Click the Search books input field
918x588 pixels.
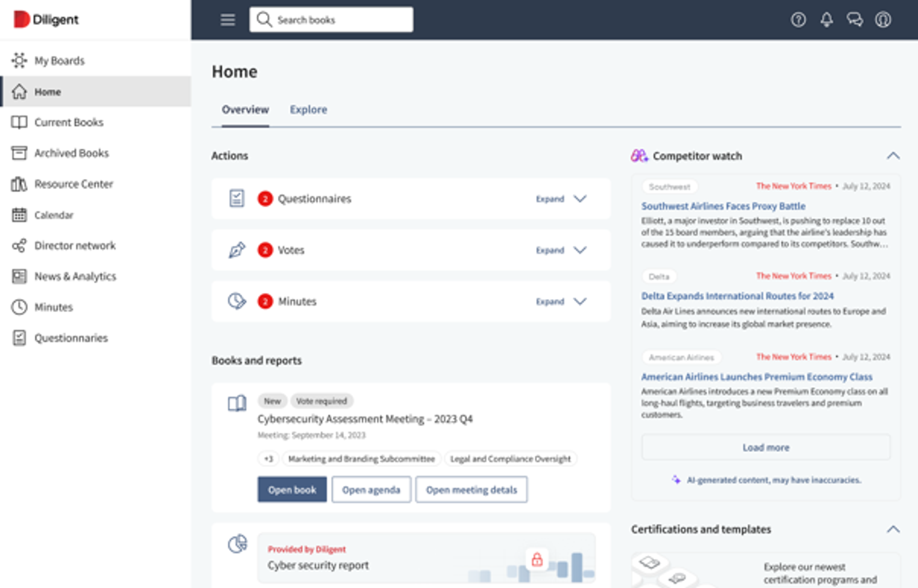tap(331, 19)
